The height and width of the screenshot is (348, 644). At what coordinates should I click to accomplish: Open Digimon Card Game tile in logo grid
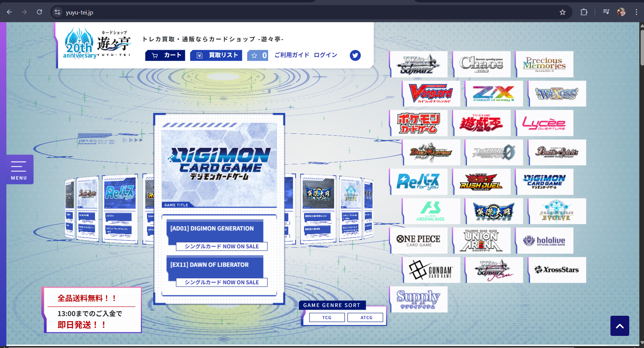coord(544,182)
